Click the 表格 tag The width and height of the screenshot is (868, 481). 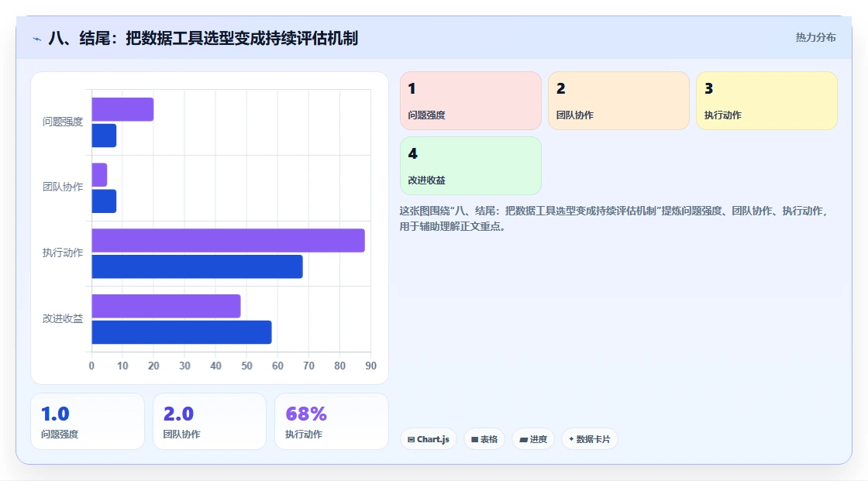[484, 439]
